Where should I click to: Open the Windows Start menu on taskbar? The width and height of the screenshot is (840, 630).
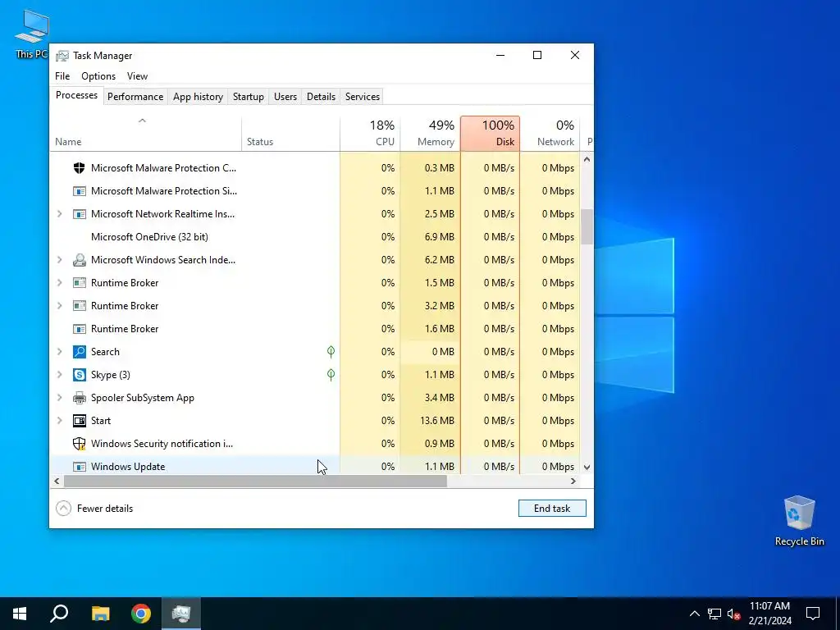point(20,614)
